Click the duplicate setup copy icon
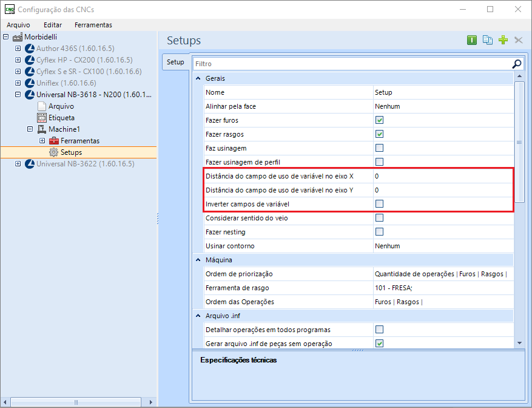The height and width of the screenshot is (408, 532). [x=488, y=40]
